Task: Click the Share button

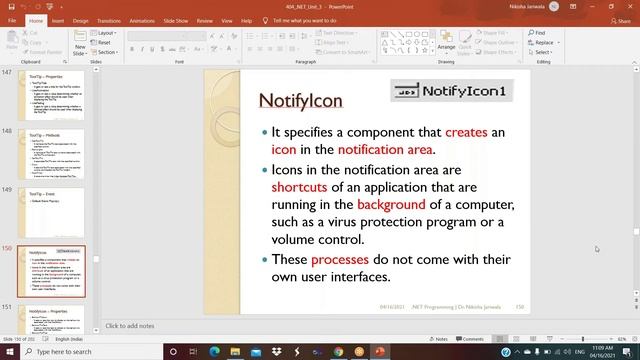Action: click(620, 21)
